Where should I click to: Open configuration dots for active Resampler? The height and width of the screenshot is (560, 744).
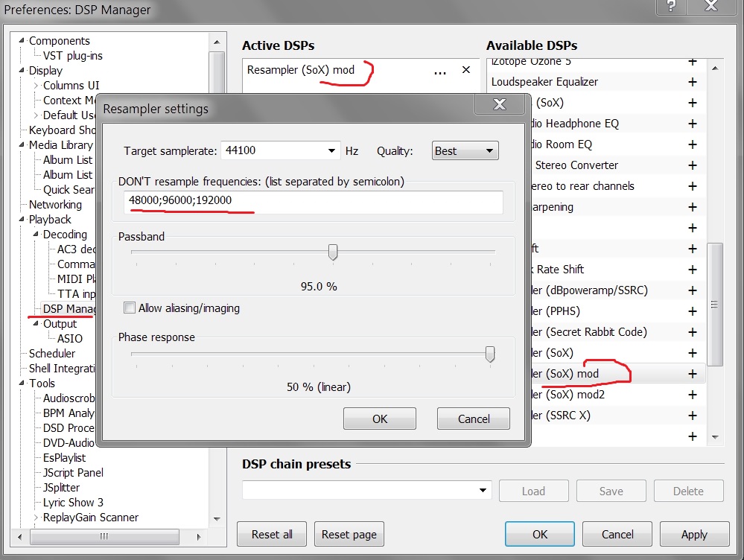440,73
